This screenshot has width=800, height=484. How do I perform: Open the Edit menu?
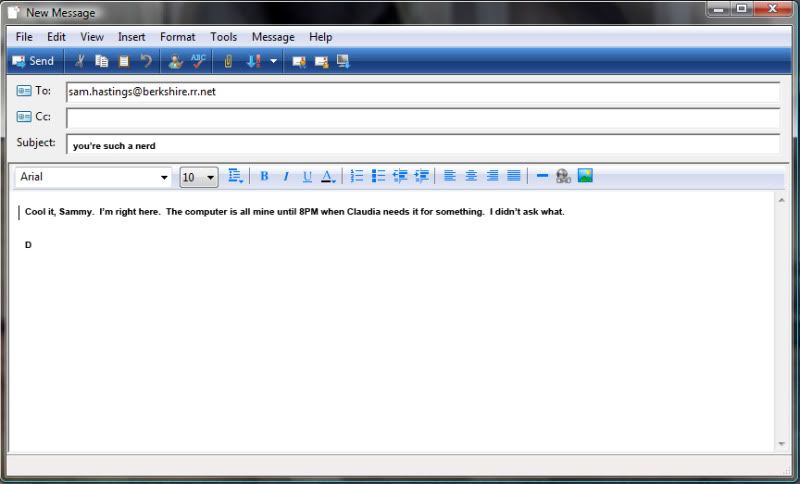[56, 37]
